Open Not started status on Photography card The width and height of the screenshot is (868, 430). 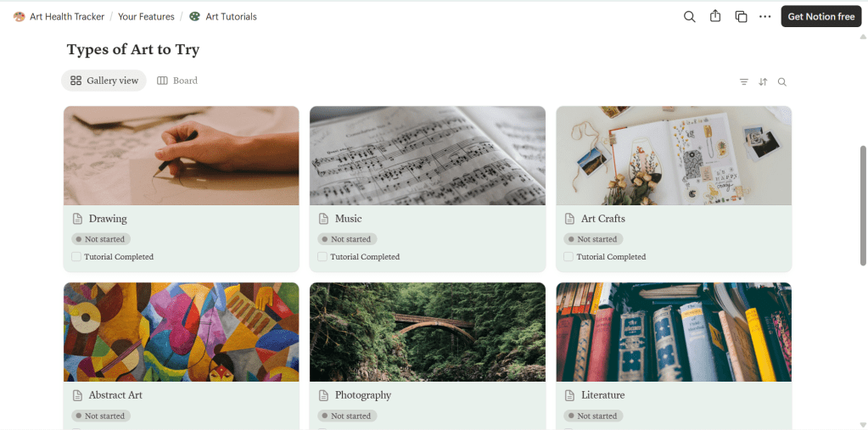(347, 416)
